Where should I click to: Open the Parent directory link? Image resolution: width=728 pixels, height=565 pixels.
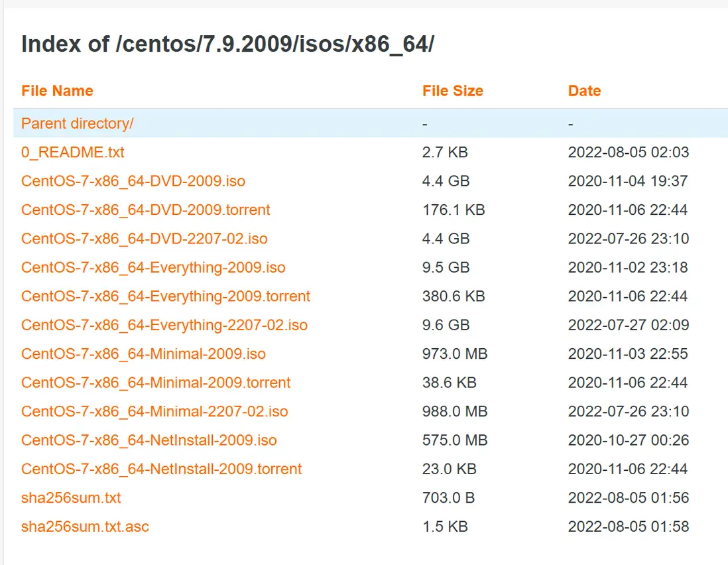tap(78, 123)
